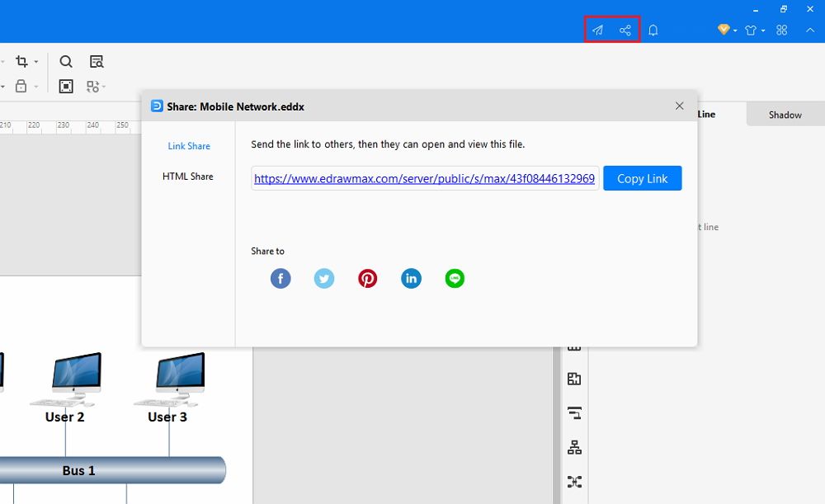Share to Line

[x=455, y=278]
